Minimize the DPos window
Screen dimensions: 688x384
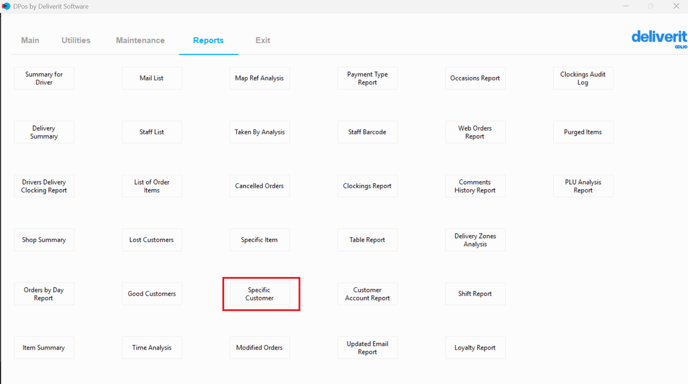pyautogui.click(x=626, y=6)
